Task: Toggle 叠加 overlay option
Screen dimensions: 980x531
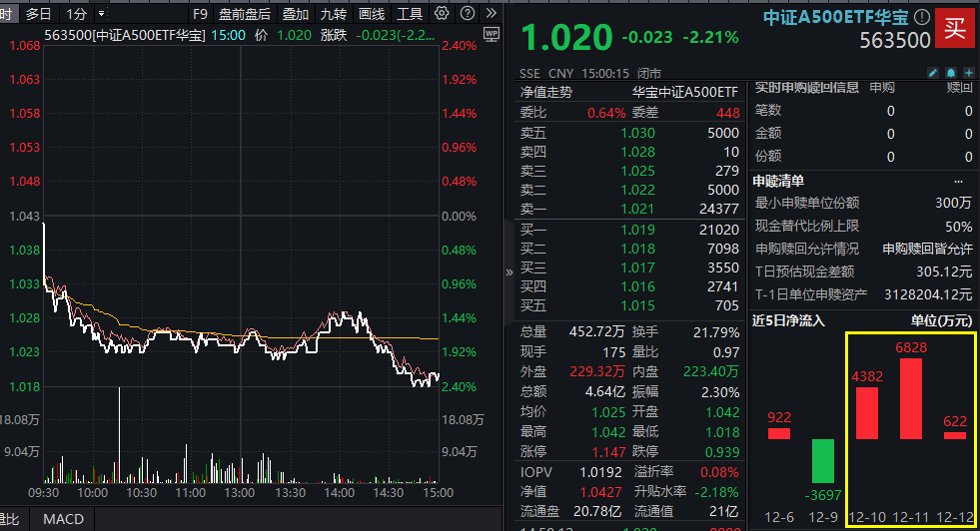Action: 296,14
